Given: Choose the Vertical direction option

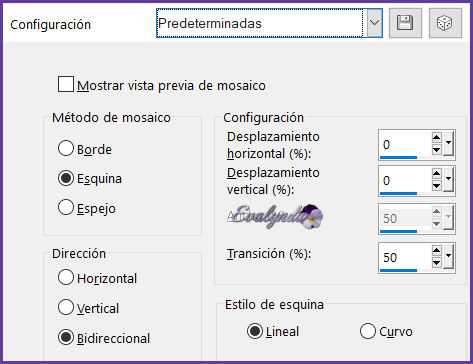Looking at the screenshot, I should tap(66, 307).
